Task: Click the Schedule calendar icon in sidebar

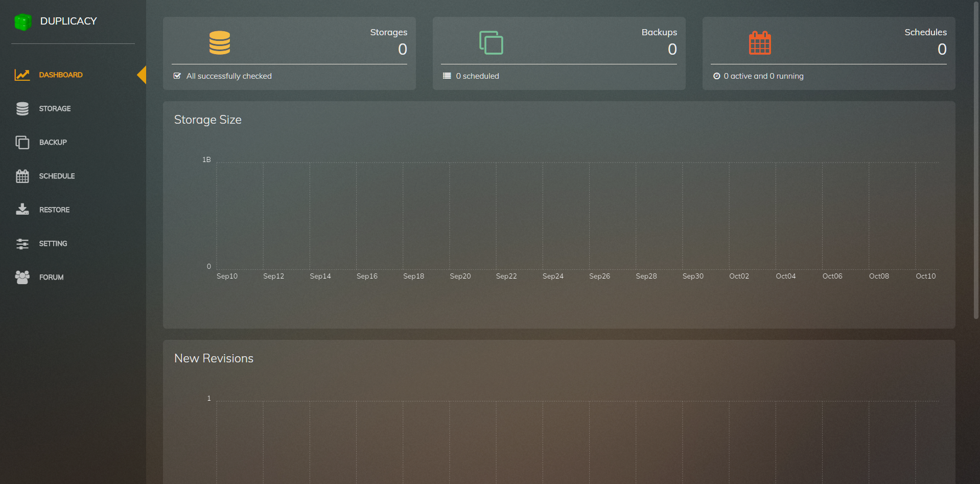Action: click(x=22, y=176)
